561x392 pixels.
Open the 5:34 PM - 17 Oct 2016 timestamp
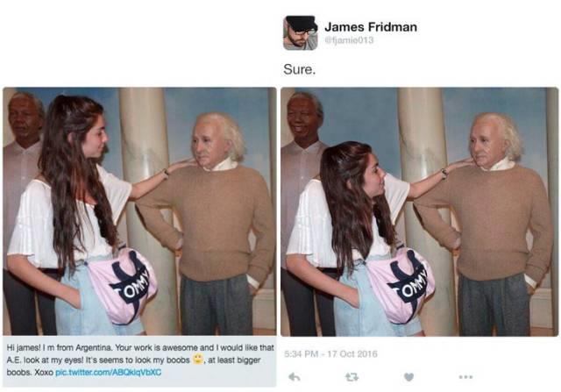(330, 353)
